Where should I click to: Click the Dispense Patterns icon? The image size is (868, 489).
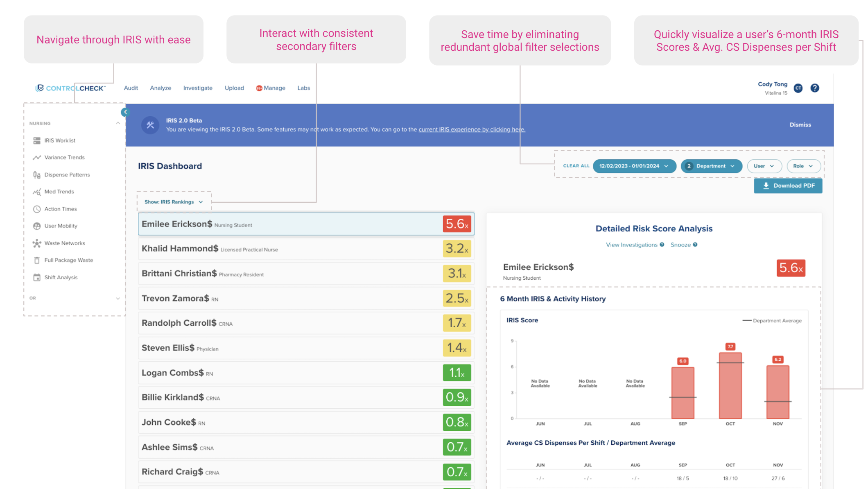point(37,175)
